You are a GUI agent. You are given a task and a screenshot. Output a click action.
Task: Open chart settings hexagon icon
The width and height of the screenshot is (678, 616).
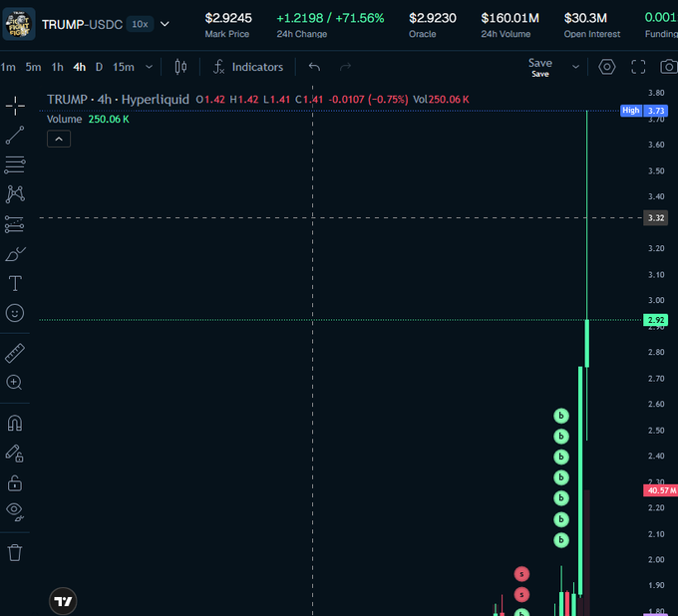coord(607,67)
